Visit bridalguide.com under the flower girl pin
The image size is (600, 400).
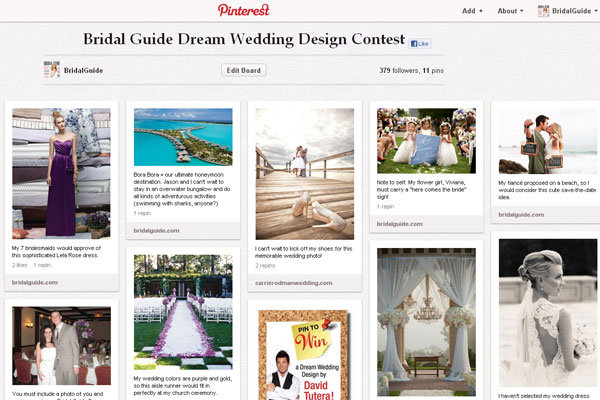(399, 224)
